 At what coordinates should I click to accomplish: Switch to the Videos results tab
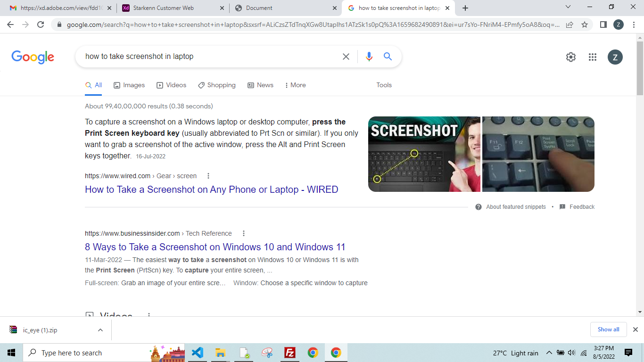click(172, 85)
